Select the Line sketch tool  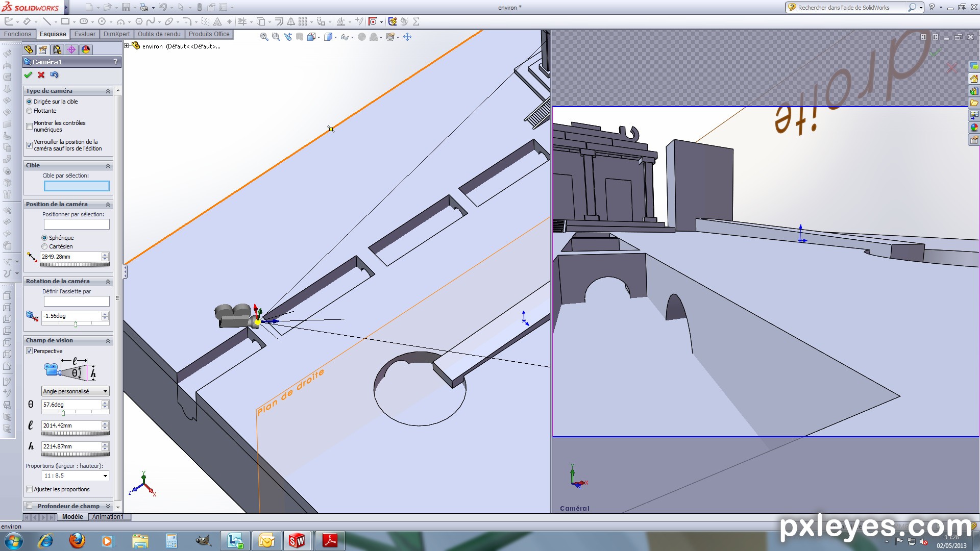[47, 21]
